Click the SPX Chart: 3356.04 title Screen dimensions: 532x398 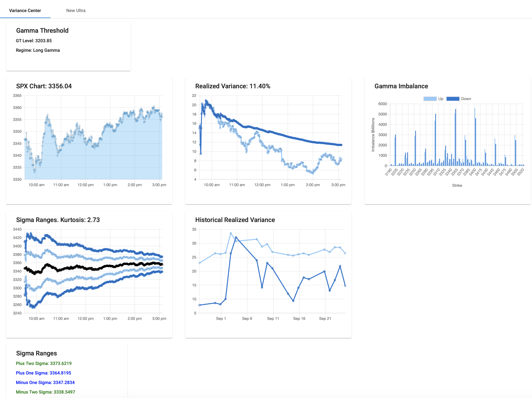coord(44,86)
